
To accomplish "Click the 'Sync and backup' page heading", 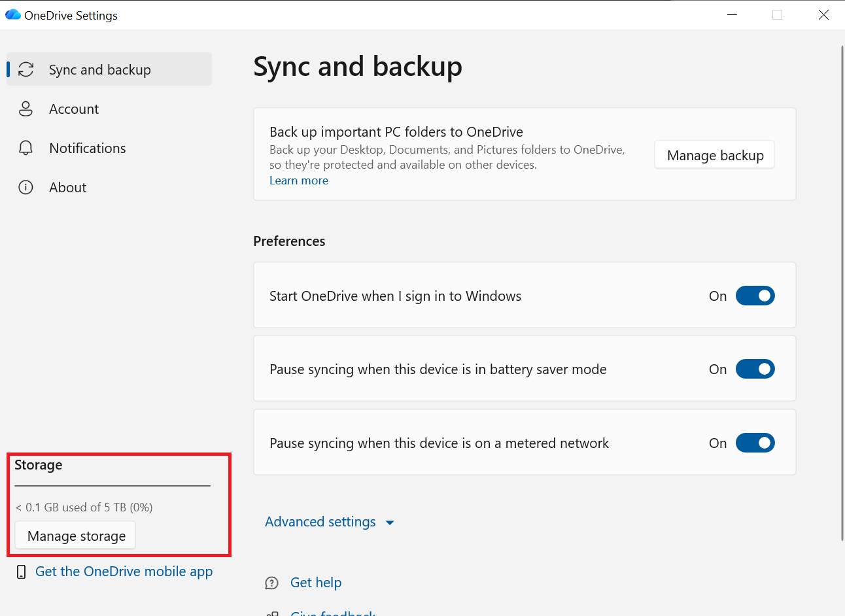I will [x=358, y=67].
